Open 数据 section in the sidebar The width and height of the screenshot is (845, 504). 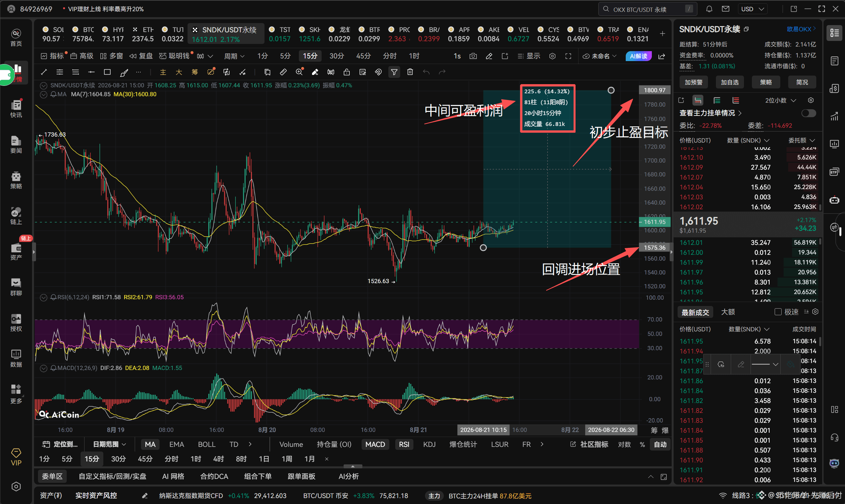click(x=16, y=358)
